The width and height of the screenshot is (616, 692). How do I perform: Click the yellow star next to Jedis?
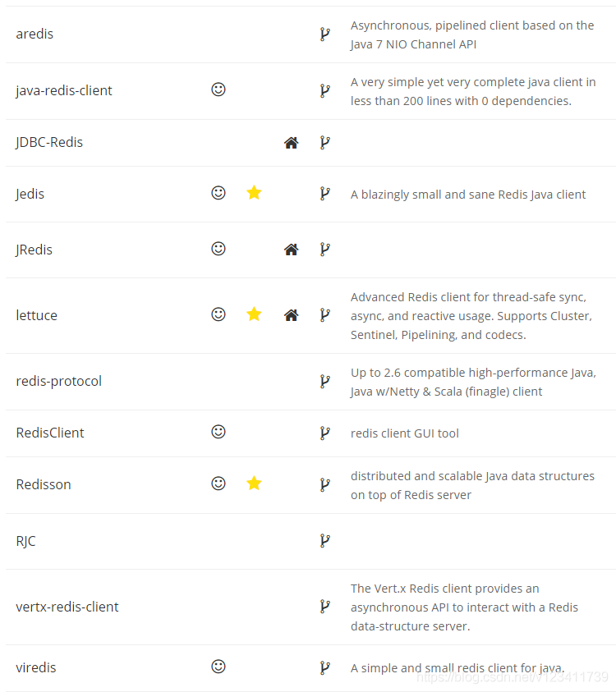[254, 193]
